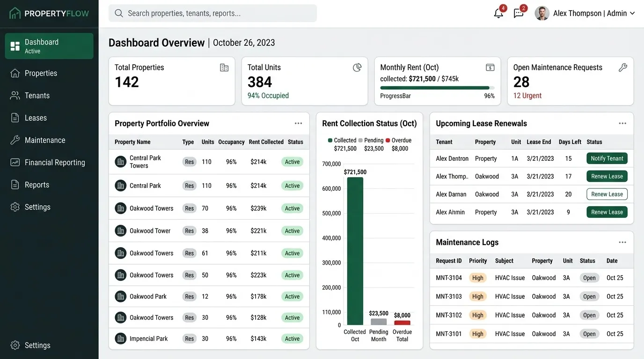Focus the search properties, tenants, reports field
Image resolution: width=644 pixels, height=359 pixels.
coord(212,13)
